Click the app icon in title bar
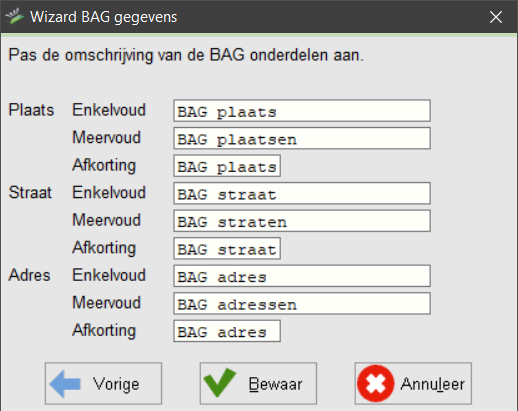The width and height of the screenshot is (518, 411). coord(15,17)
